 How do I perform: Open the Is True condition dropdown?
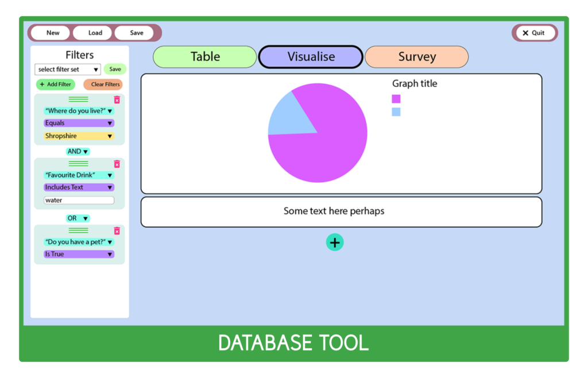[x=78, y=254]
